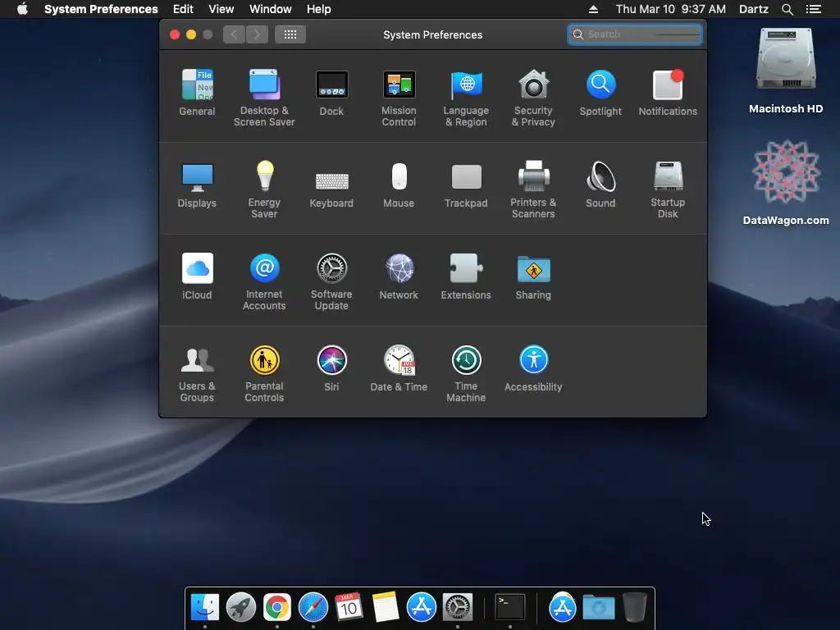Screen dimensions: 840x630
Task: Open the Dartz user menu
Action: coord(753,9)
